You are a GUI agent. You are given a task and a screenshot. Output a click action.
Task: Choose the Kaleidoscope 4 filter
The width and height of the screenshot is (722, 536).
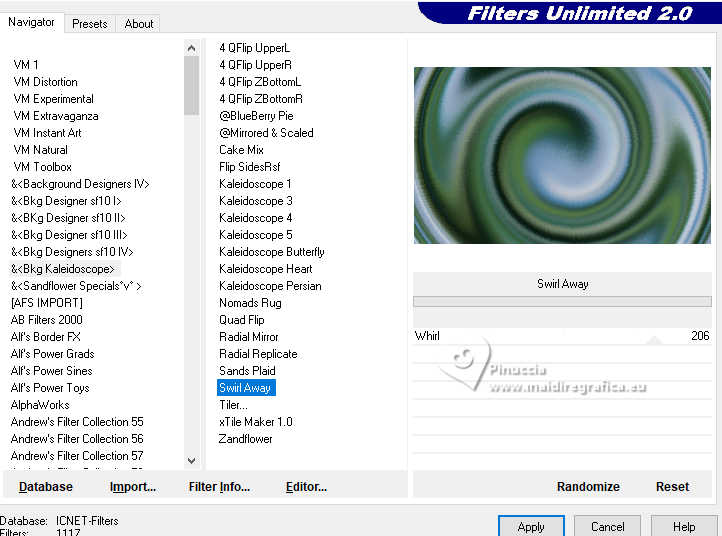256,218
